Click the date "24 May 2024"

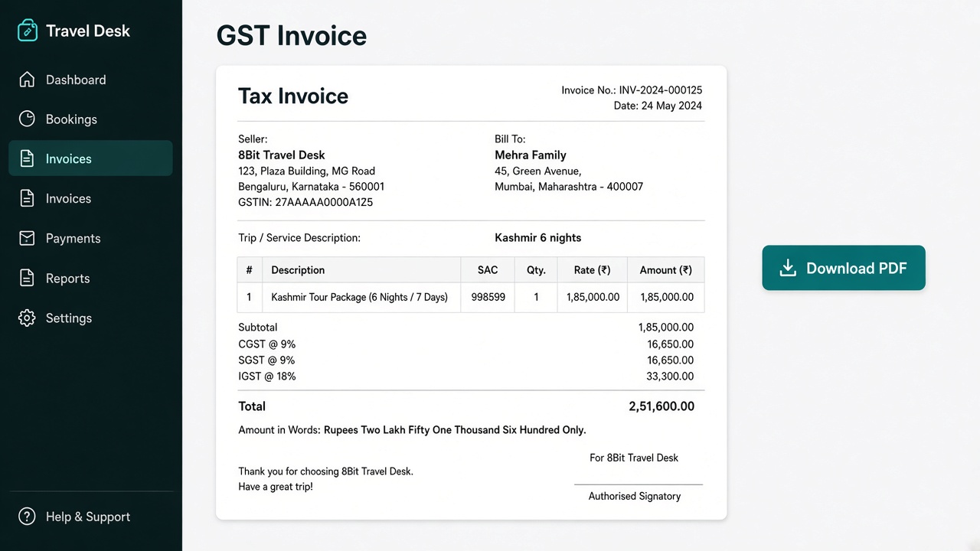click(671, 106)
